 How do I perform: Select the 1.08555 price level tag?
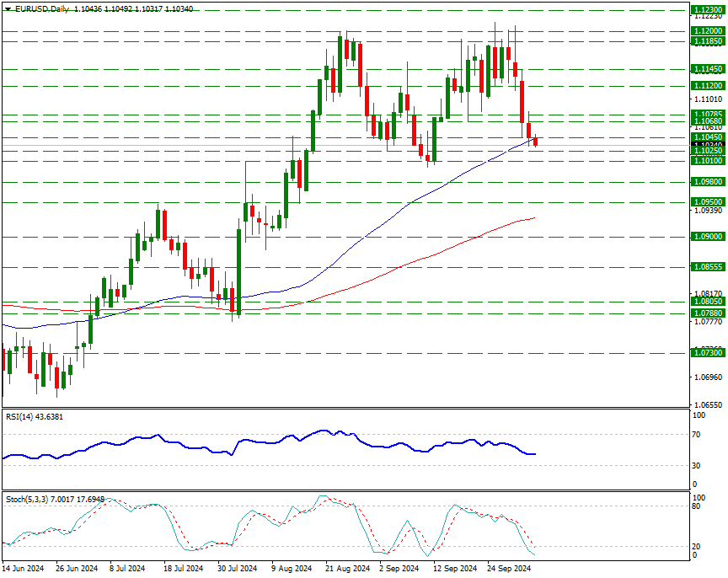pos(708,267)
